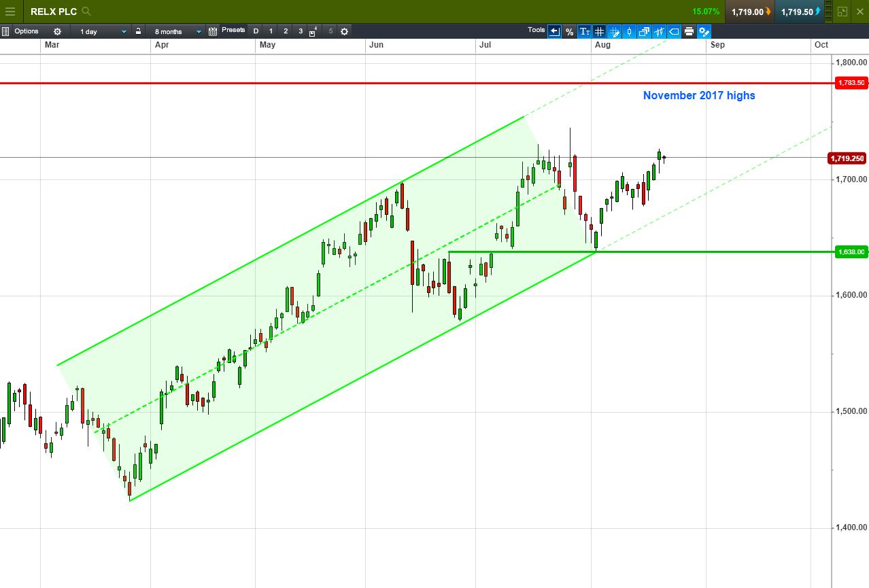The width and height of the screenshot is (869, 588).
Task: Click the current price 1,719.250 label
Action: (847, 158)
